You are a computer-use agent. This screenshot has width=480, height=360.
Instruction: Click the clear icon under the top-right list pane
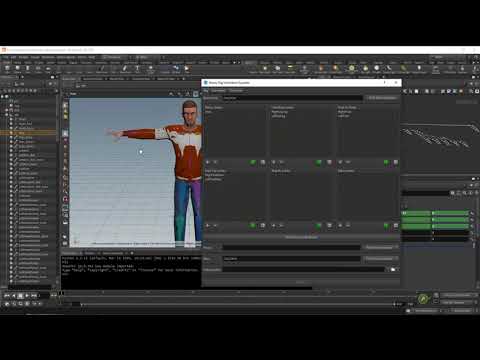(396, 162)
